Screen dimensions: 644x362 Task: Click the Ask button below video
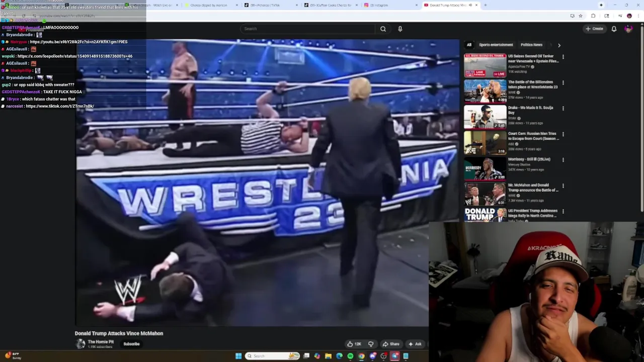point(415,344)
